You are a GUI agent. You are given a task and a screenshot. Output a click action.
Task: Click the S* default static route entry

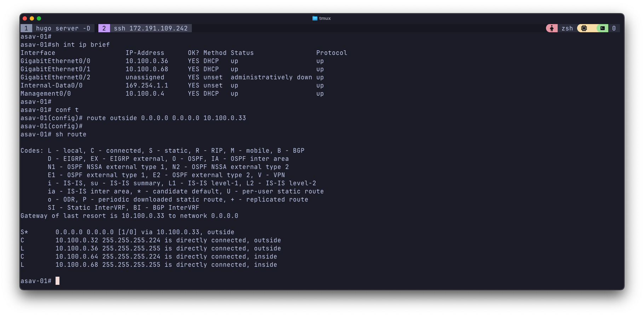pyautogui.click(x=127, y=232)
